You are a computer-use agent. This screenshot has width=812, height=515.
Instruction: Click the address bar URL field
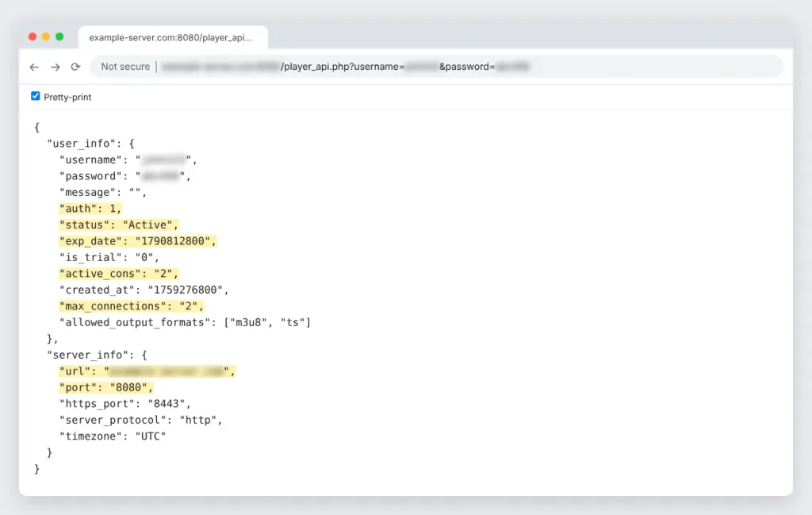coord(437,67)
